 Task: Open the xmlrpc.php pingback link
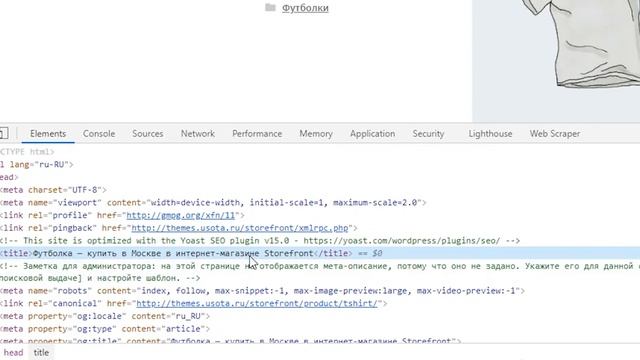[240, 228]
